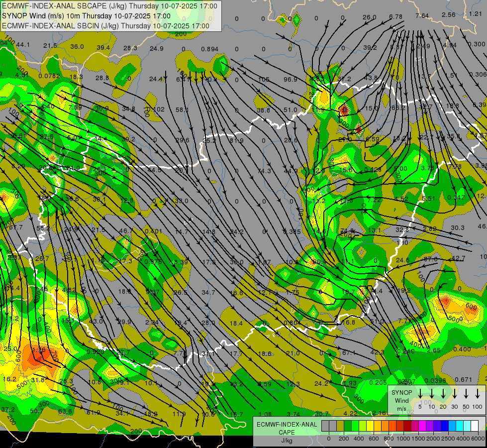
Task: Pick the lime CAPE legend swatch
Action: pyautogui.click(x=363, y=426)
